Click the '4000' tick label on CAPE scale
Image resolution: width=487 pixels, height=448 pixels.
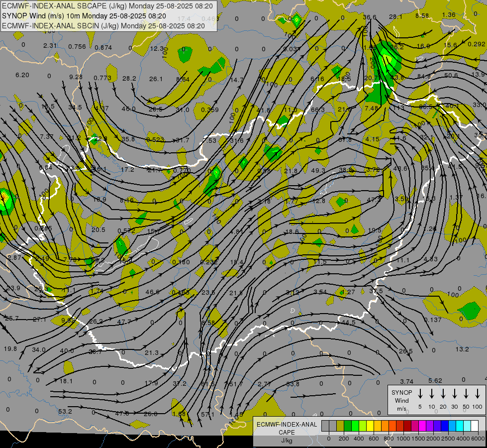pos(463,439)
